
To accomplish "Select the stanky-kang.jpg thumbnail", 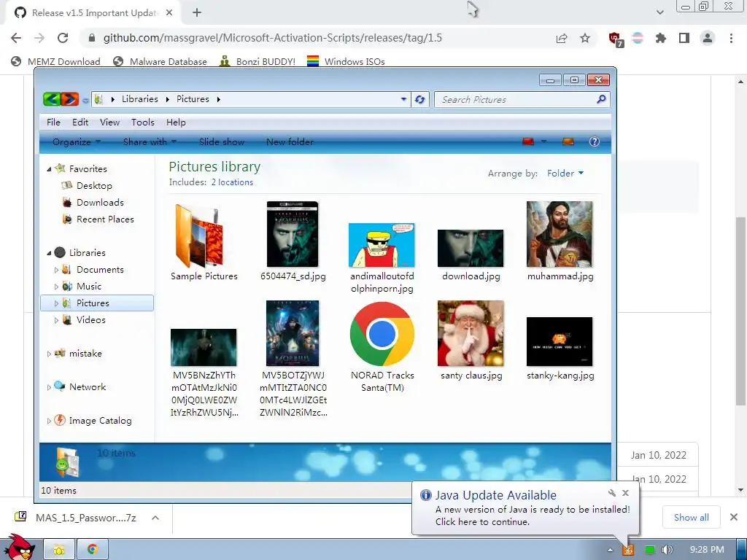I will click(x=560, y=342).
